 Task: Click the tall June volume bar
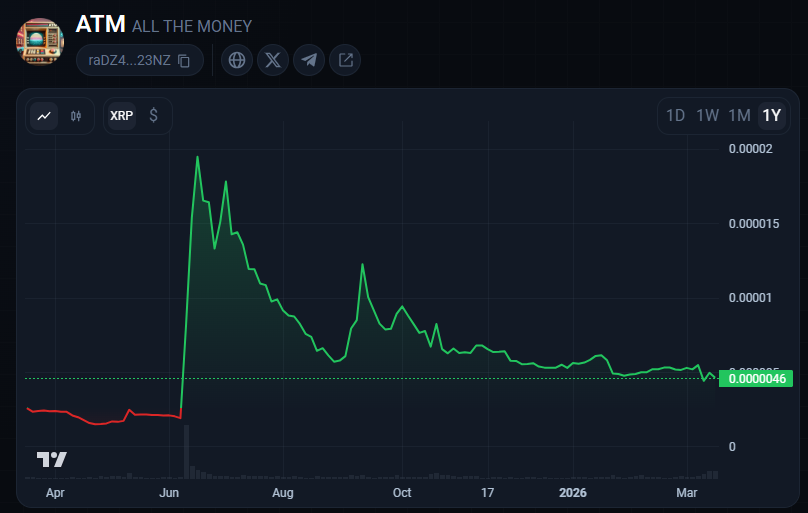point(187,452)
